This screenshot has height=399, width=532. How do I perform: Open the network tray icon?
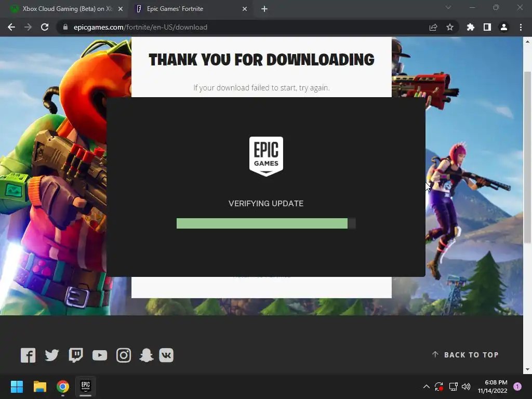(x=453, y=387)
